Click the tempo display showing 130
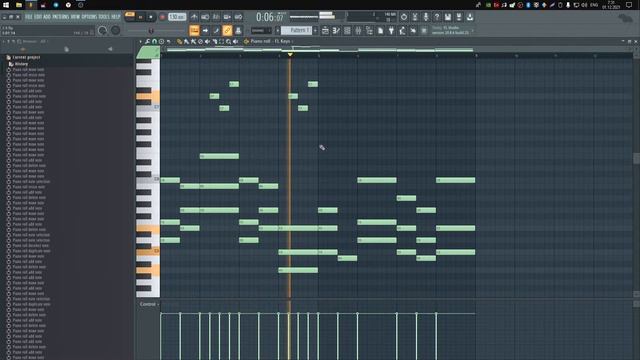The width and height of the screenshot is (640, 360). coord(177,17)
